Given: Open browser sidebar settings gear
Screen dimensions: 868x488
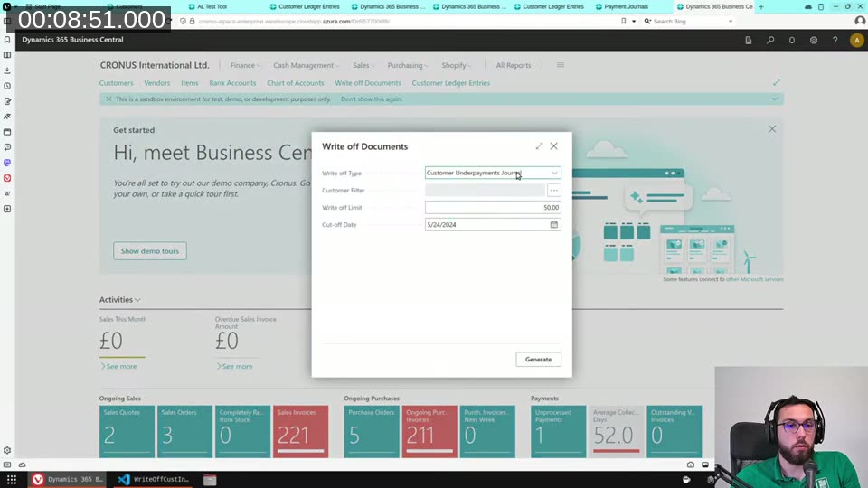Looking at the screenshot, I should [x=7, y=450].
